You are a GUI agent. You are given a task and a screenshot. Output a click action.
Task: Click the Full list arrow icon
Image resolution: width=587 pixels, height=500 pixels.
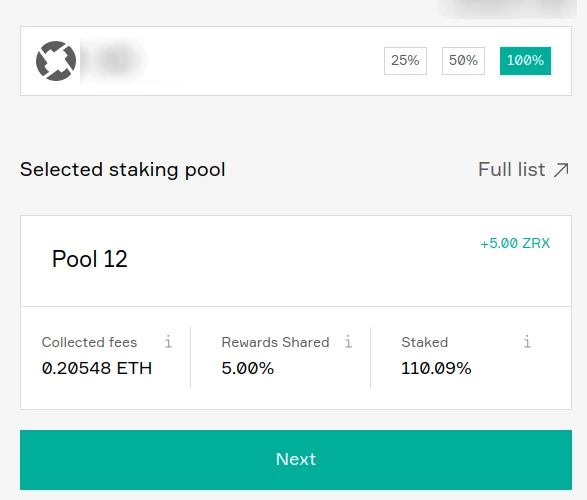(x=561, y=170)
